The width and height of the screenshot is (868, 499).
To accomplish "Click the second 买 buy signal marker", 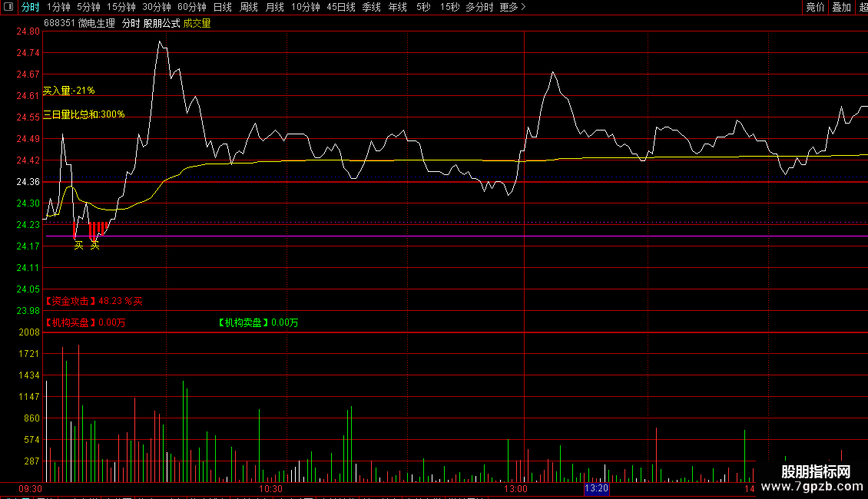I will click(x=94, y=245).
